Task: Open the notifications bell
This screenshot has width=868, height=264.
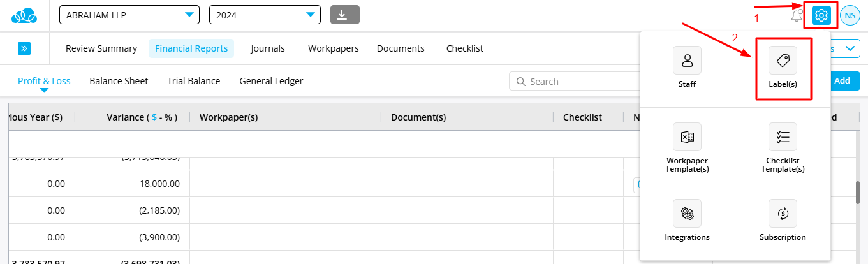Action: pyautogui.click(x=796, y=16)
